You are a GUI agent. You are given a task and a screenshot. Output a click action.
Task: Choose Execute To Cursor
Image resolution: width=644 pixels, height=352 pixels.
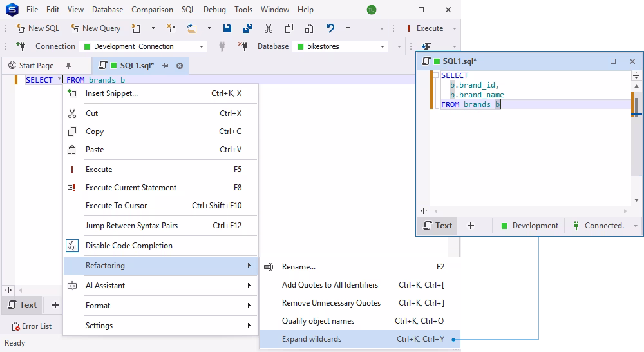160,206
